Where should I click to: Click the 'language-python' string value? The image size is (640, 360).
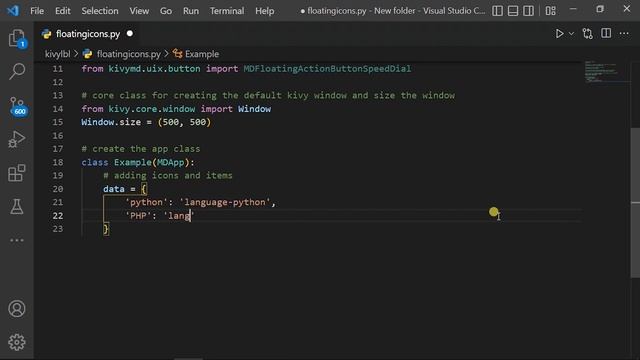click(225, 202)
